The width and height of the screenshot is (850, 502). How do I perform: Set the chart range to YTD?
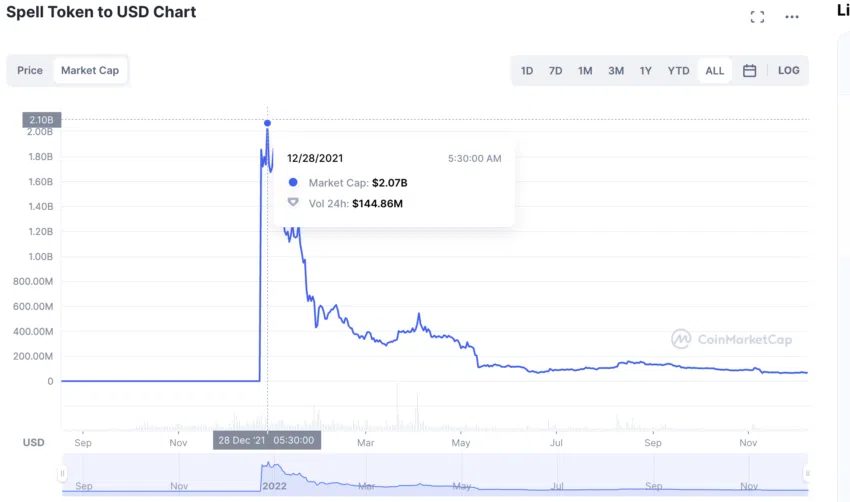pos(678,70)
